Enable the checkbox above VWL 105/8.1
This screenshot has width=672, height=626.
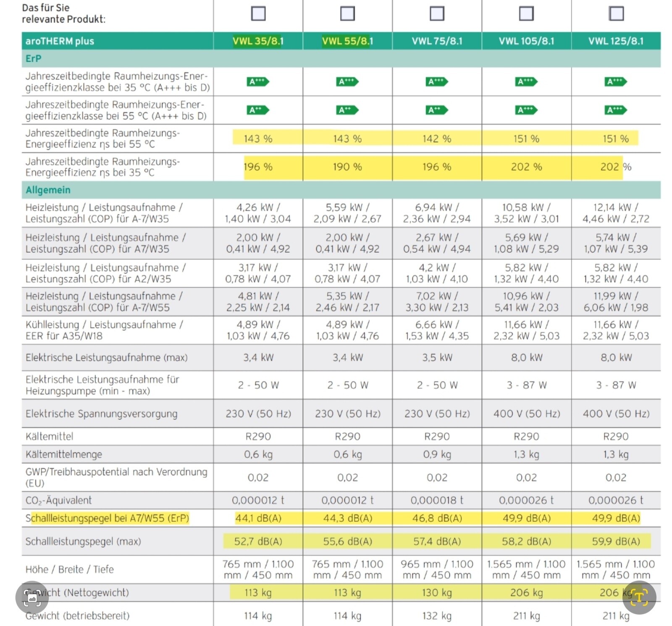tap(526, 13)
